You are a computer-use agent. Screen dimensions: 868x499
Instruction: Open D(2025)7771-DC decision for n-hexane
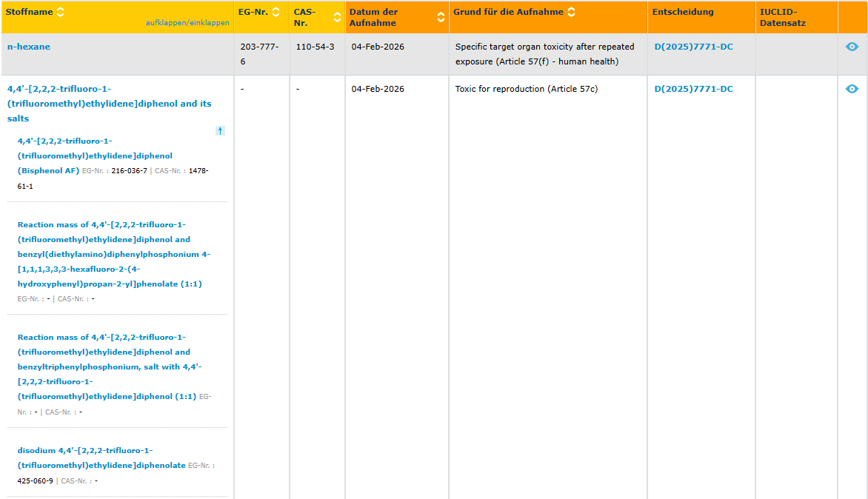tap(693, 47)
